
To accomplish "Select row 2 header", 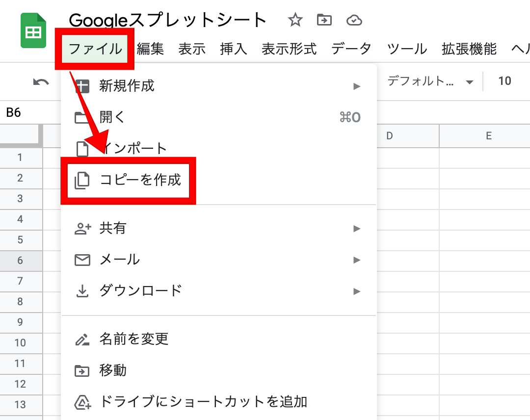I will coord(21,178).
